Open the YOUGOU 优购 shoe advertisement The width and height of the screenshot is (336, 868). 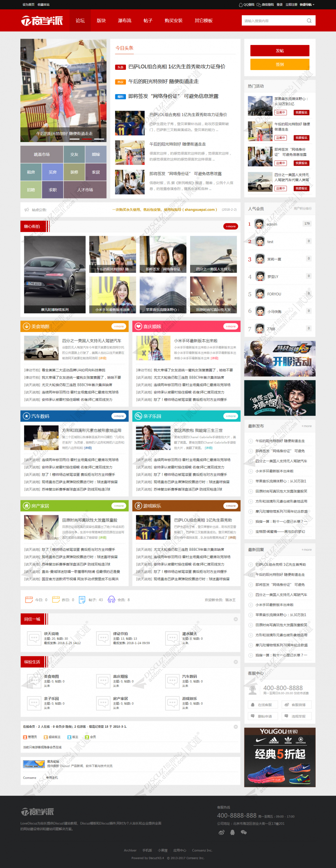280,757
